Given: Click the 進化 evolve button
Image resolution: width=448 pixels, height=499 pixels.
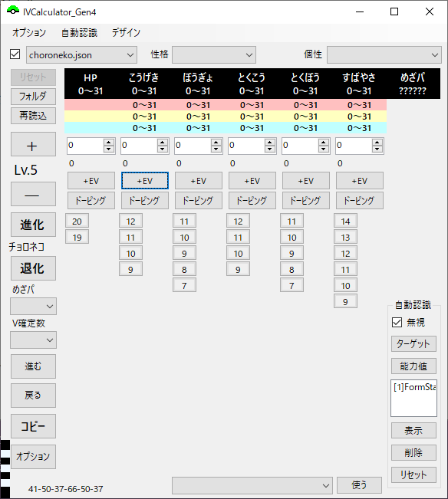Looking at the screenshot, I should (x=33, y=225).
